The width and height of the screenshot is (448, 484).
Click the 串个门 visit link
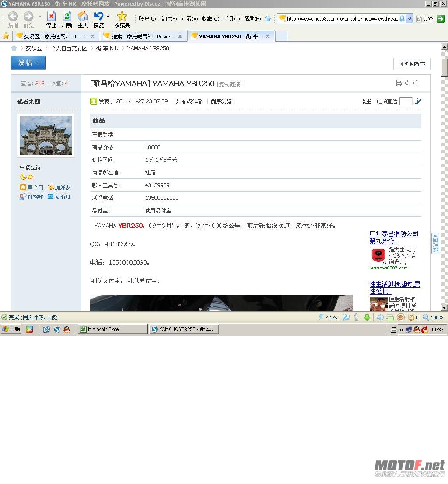coord(31,188)
